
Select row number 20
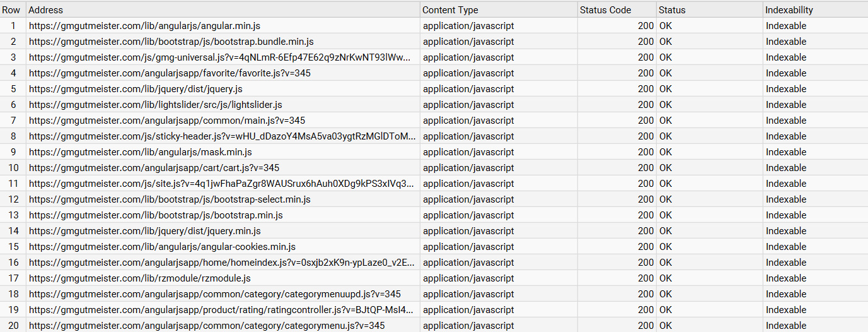tap(13, 326)
